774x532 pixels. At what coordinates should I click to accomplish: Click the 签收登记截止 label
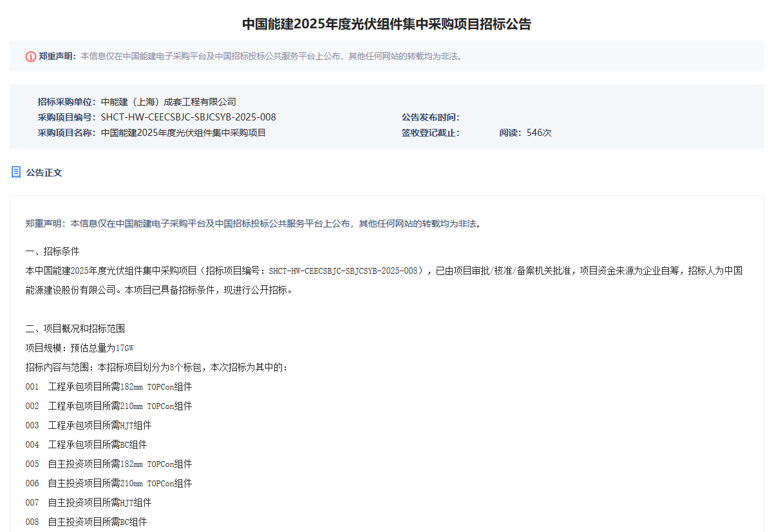[x=430, y=133]
